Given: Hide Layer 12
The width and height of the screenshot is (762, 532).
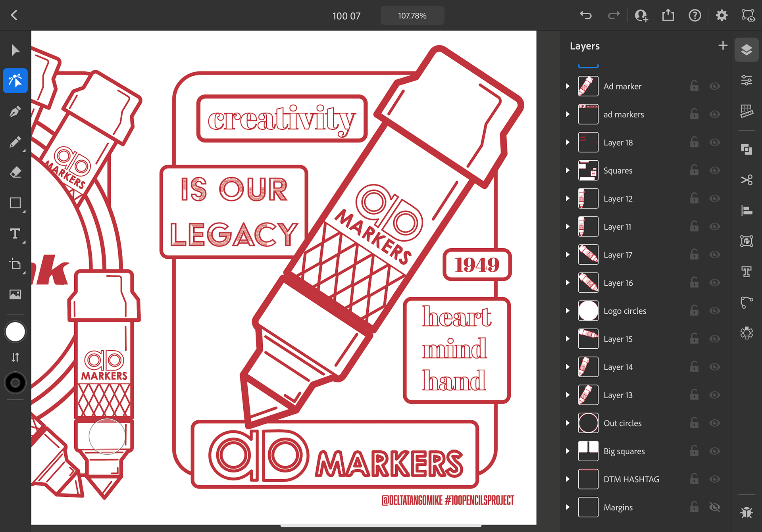Looking at the screenshot, I should 715,198.
